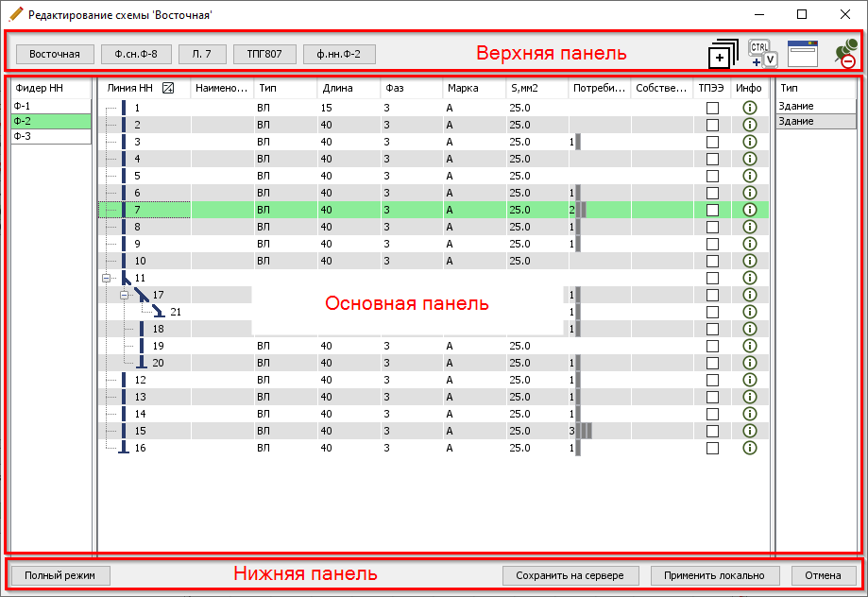Select line 18 in the tree
This screenshot has height=597, width=868.
pos(159,329)
